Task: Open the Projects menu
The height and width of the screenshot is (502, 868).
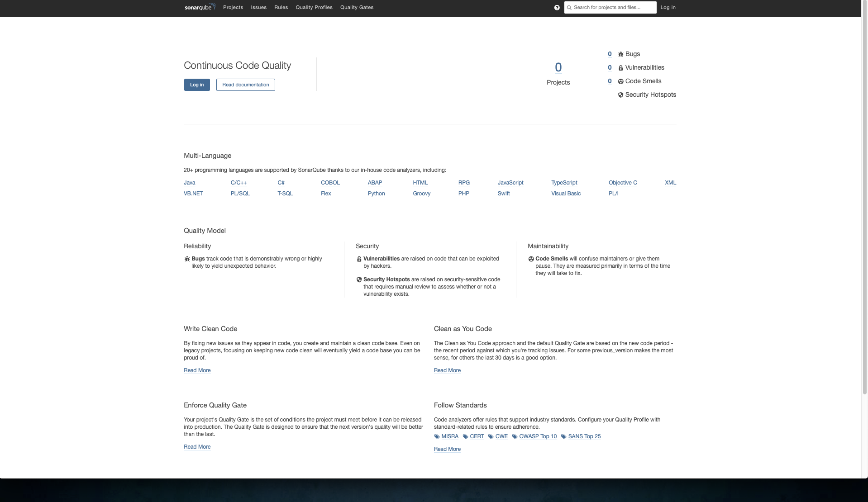Action: click(233, 7)
